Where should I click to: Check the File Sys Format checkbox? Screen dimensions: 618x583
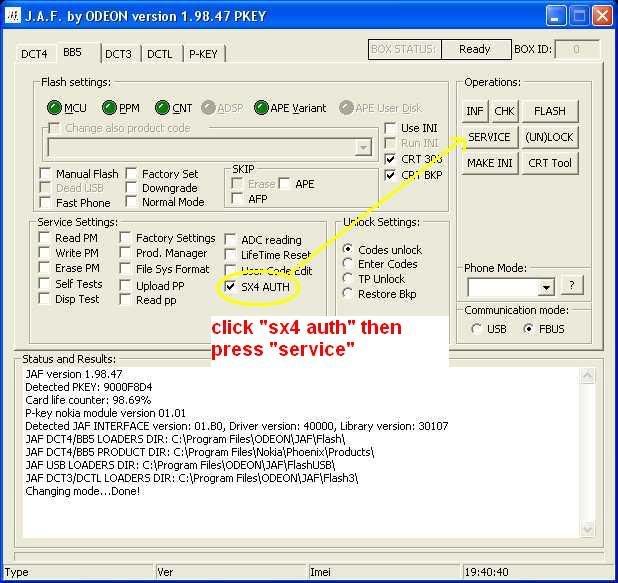pyautogui.click(x=125, y=268)
